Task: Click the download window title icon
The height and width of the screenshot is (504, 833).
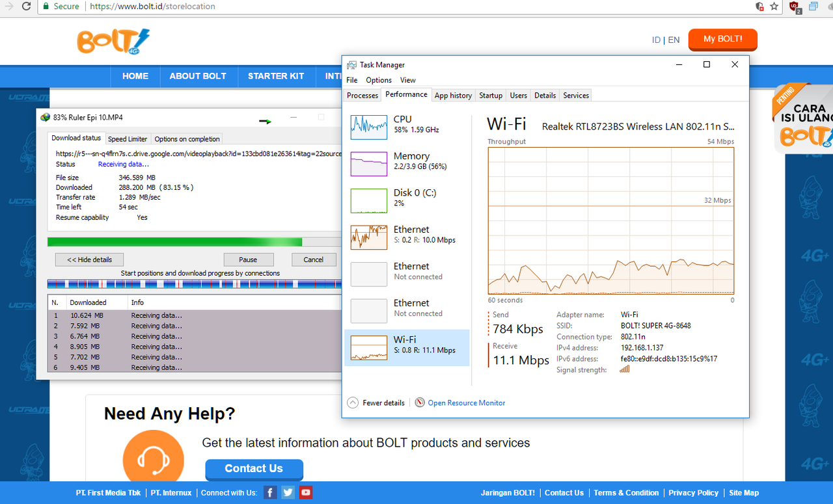Action: point(45,118)
